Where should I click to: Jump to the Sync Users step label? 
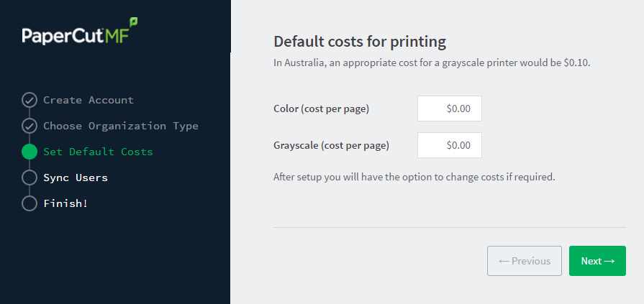pos(76,178)
